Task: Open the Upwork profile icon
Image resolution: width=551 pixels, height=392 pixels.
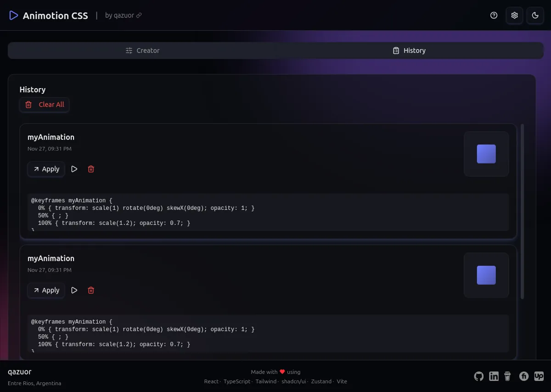Action: 539,376
